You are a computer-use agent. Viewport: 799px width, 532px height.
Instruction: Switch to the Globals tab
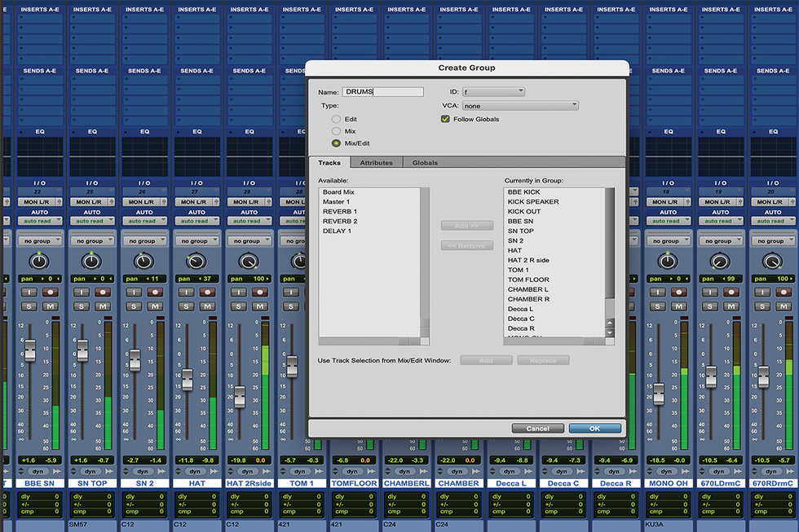pos(425,163)
